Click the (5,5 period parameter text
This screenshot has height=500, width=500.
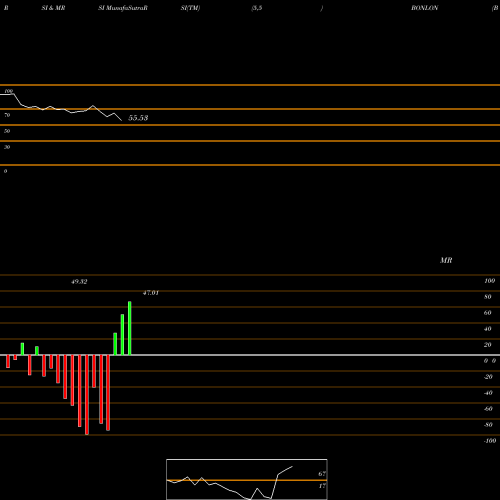257,8
